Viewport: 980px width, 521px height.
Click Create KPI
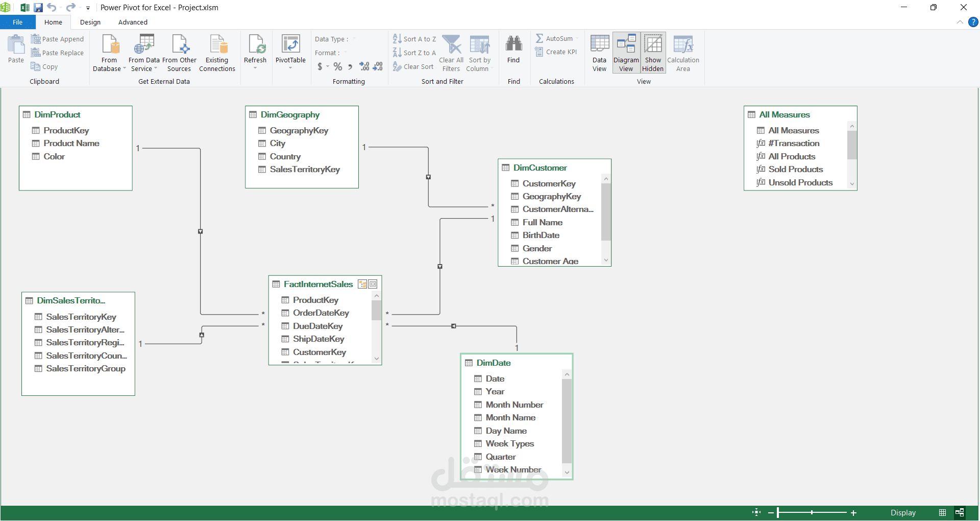(556, 52)
